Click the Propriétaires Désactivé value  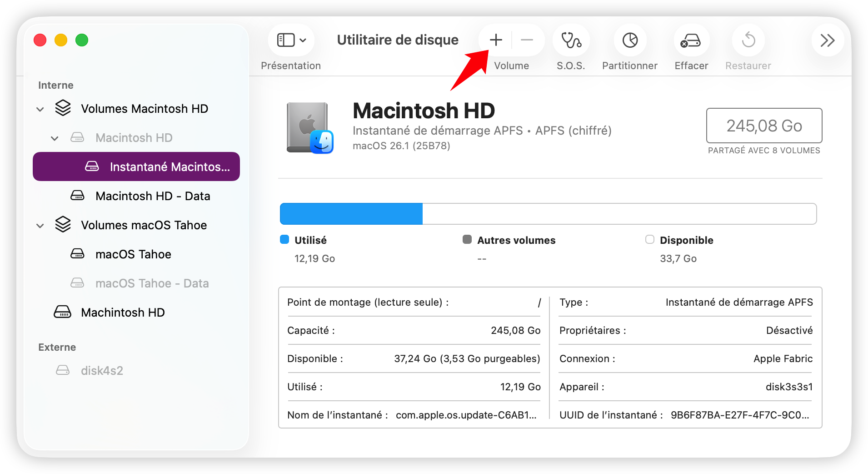coord(789,331)
